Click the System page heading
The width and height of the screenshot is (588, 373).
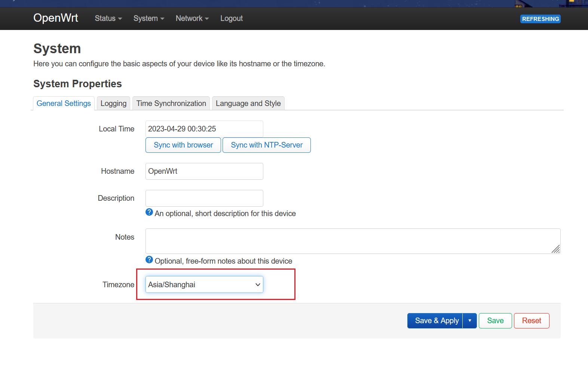pos(57,49)
